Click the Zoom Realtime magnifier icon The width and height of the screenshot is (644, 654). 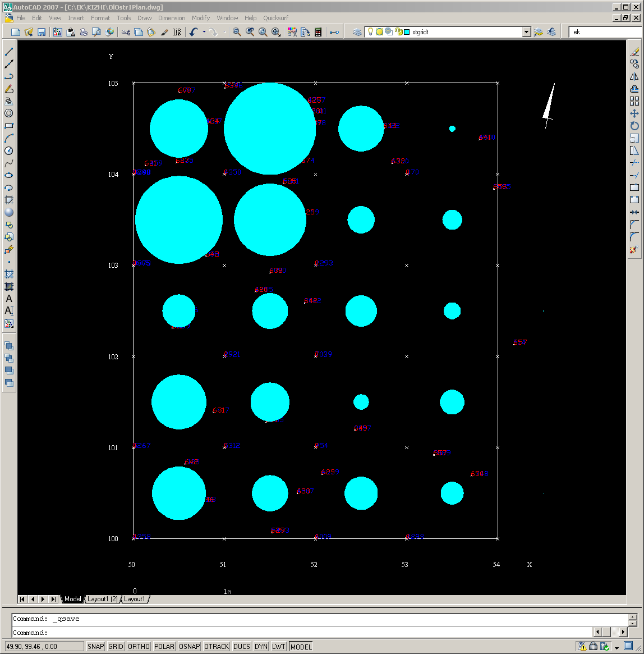(x=237, y=32)
